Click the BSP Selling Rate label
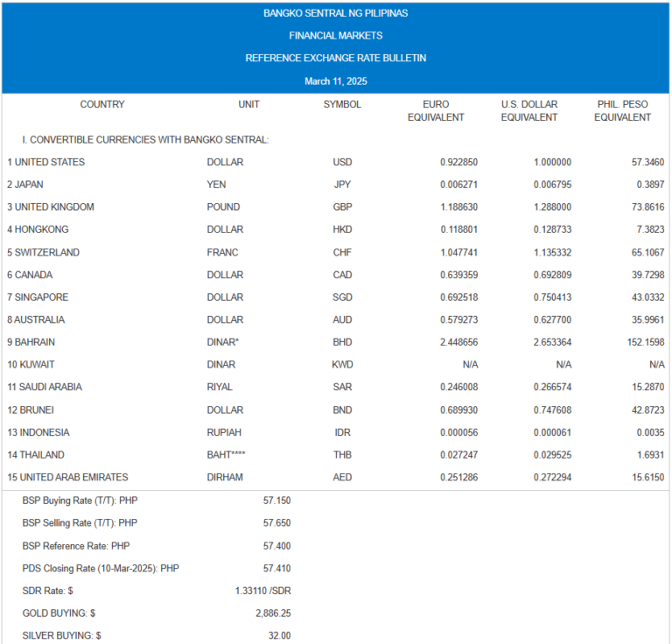This screenshot has height=644, width=672. (x=80, y=523)
